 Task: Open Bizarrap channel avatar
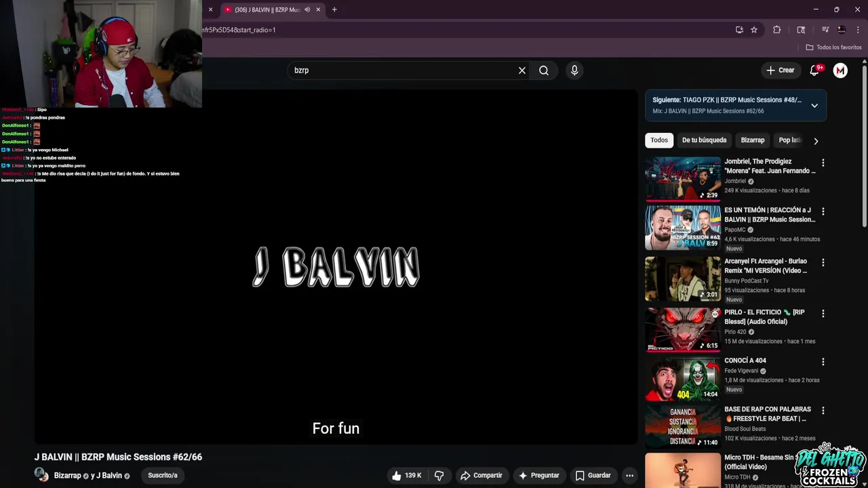(x=41, y=475)
